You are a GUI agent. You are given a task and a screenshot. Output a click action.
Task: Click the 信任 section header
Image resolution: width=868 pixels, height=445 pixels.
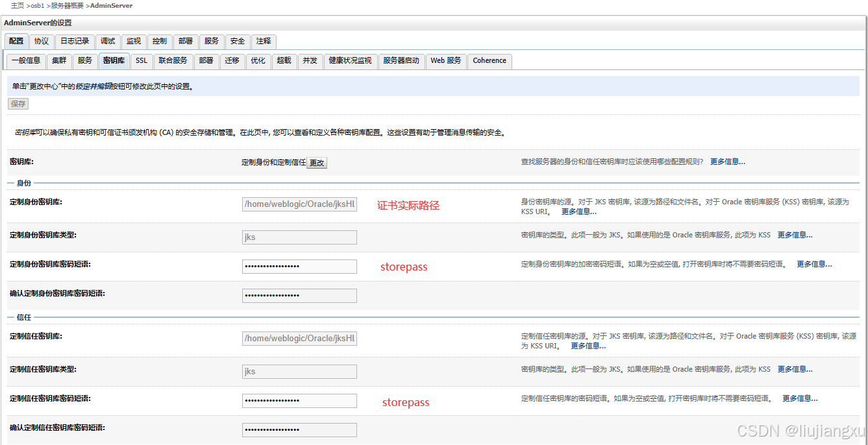click(24, 318)
